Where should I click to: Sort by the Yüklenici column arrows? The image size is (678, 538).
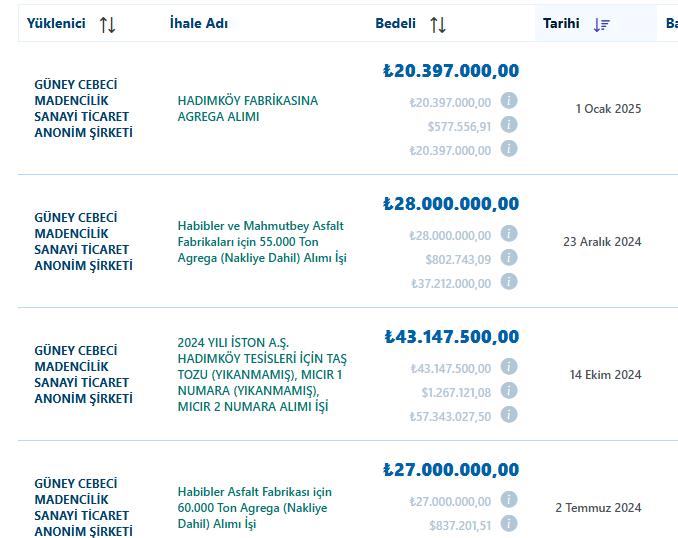pyautogui.click(x=107, y=25)
